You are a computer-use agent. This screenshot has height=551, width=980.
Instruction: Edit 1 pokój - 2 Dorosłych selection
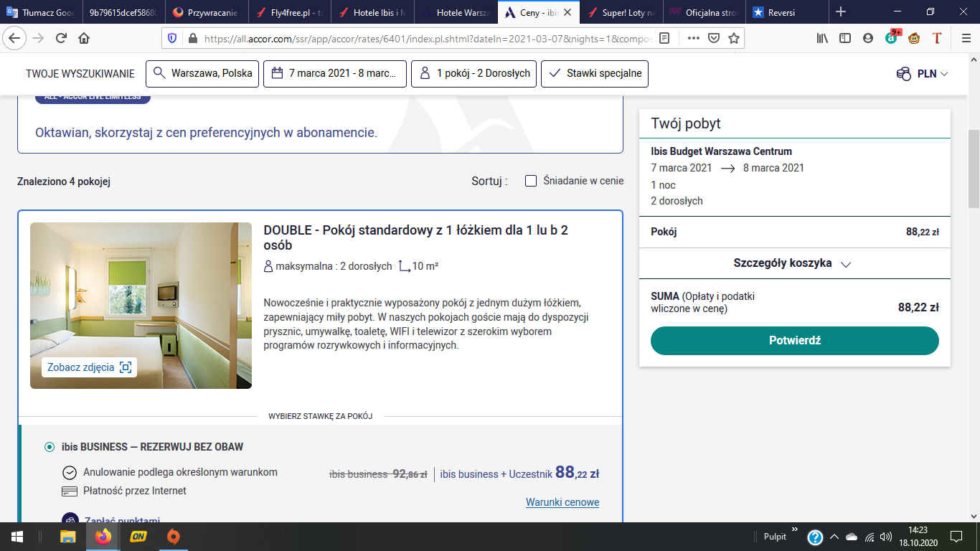click(x=474, y=73)
